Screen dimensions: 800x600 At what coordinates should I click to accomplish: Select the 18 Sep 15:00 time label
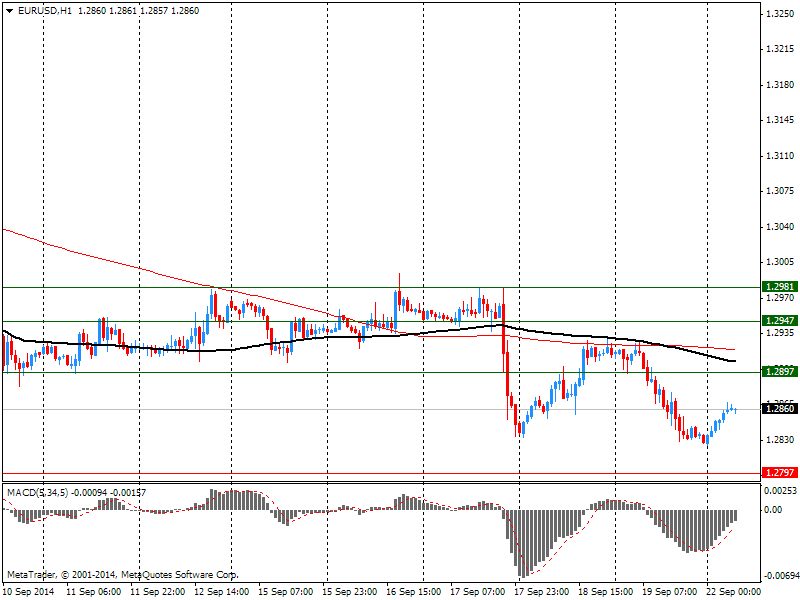tap(606, 592)
